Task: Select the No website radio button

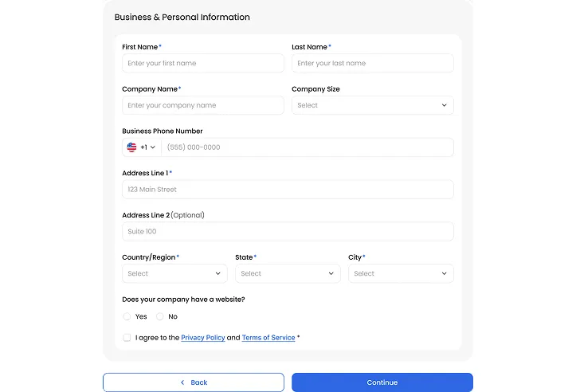Action: (x=159, y=316)
